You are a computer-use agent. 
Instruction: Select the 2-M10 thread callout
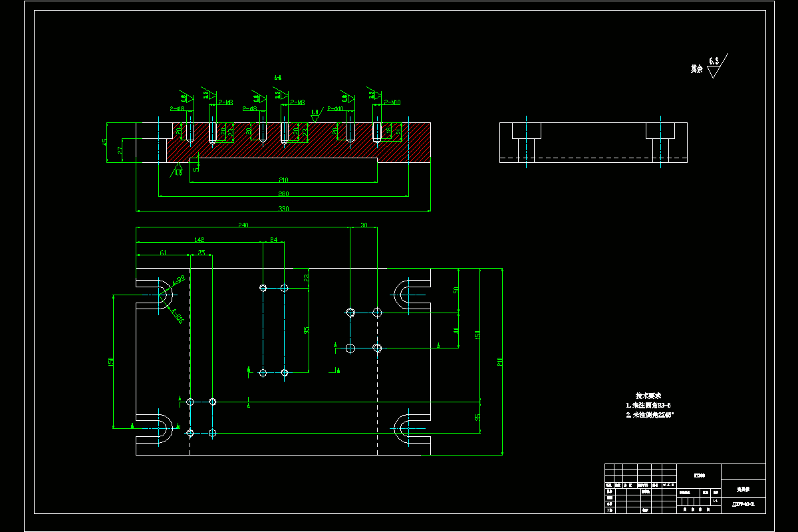point(392,102)
